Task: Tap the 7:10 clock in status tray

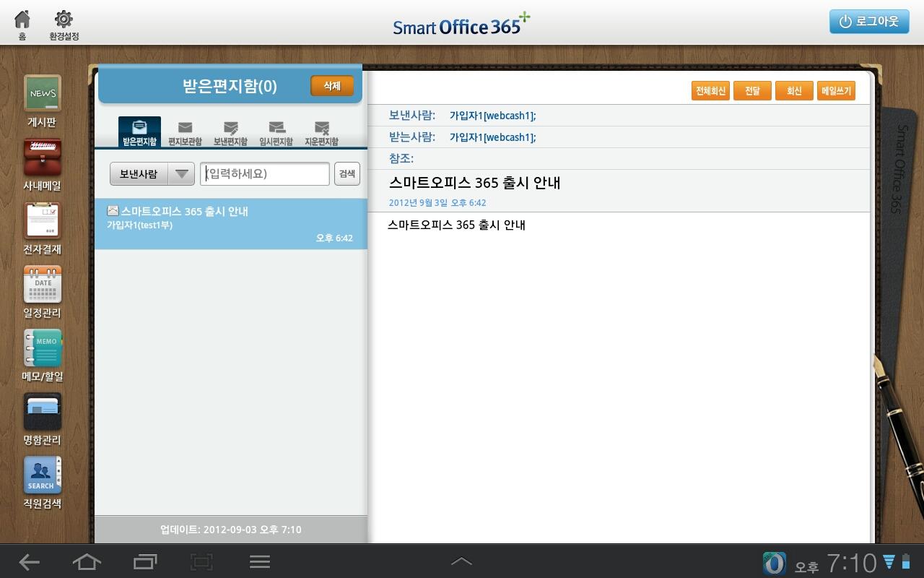Action: (x=852, y=563)
